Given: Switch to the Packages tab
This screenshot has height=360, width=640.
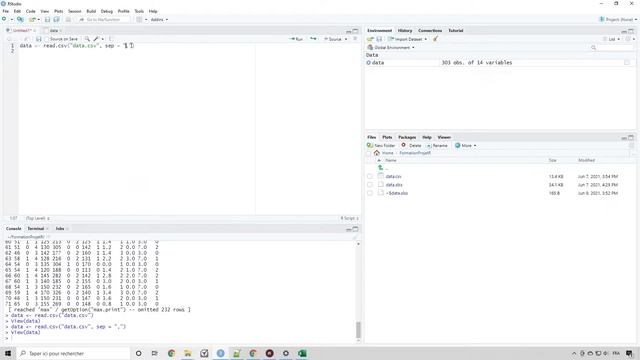Looking at the screenshot, I should pyautogui.click(x=407, y=137).
